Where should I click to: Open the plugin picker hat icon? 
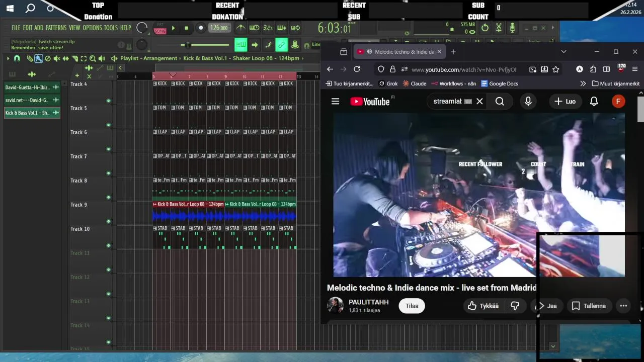tap(295, 45)
